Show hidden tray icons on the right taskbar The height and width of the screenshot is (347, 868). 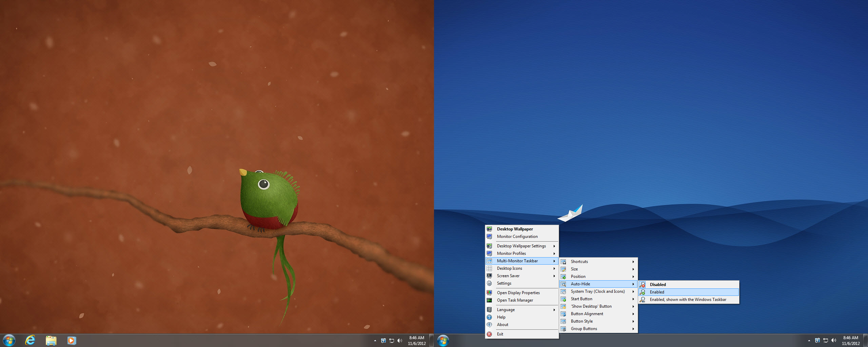809,341
